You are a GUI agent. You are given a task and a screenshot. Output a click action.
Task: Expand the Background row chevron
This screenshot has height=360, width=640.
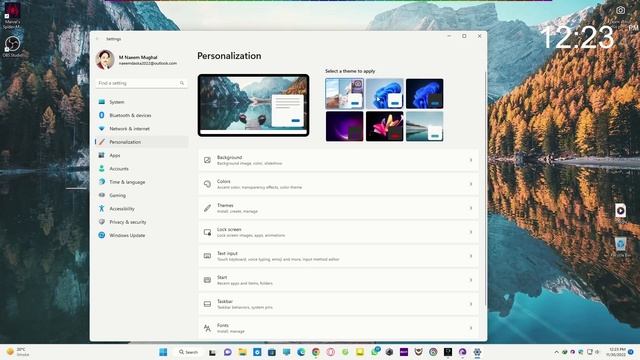(x=471, y=160)
